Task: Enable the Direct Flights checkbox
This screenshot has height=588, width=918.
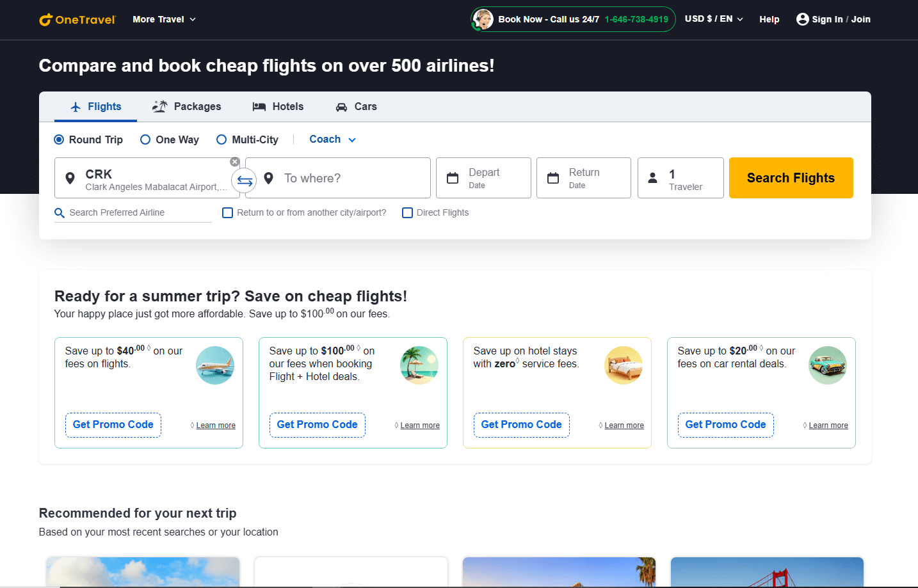Action: click(x=407, y=212)
